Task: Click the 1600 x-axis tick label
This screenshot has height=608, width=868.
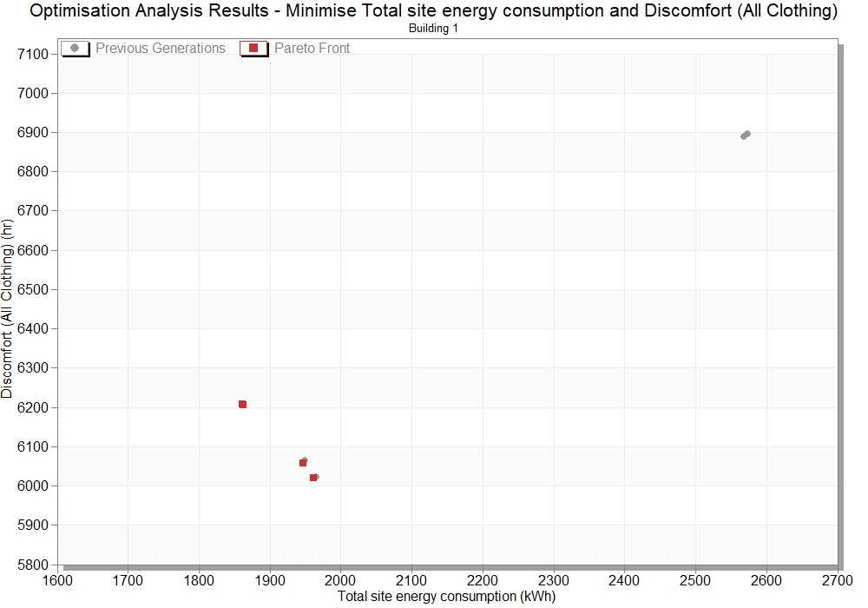Action: [x=57, y=580]
